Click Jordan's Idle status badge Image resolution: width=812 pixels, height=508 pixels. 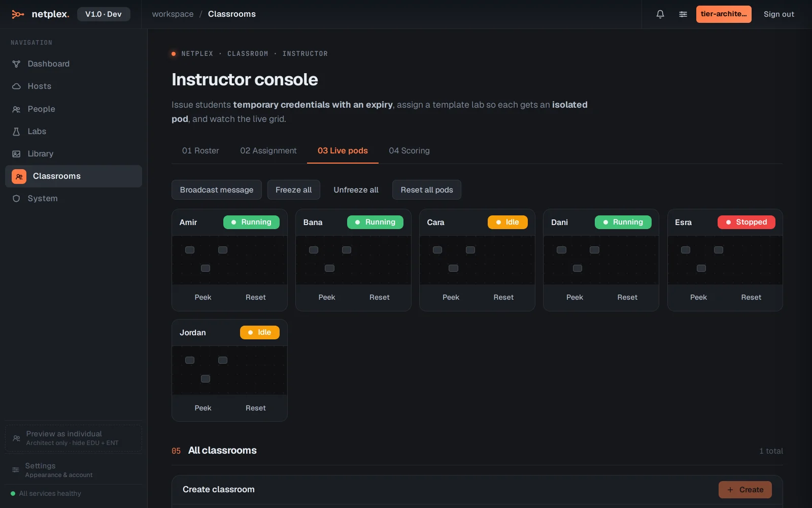pos(260,333)
